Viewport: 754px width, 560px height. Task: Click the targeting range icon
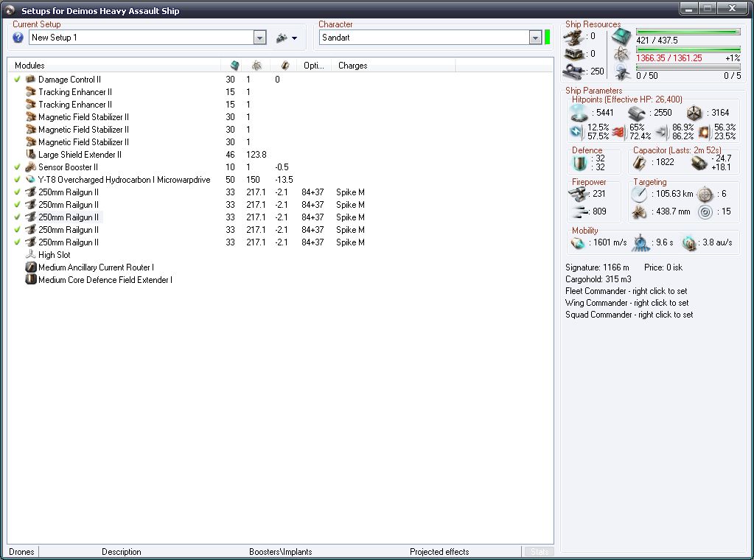640,194
